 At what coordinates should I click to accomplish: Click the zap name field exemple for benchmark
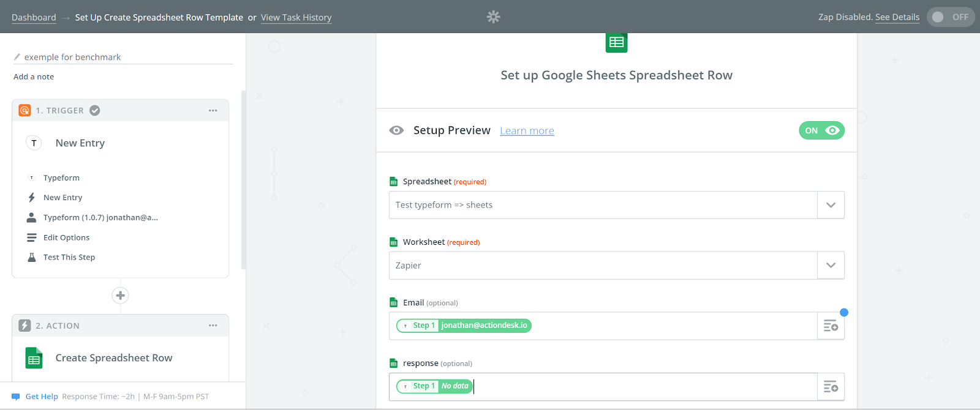123,57
